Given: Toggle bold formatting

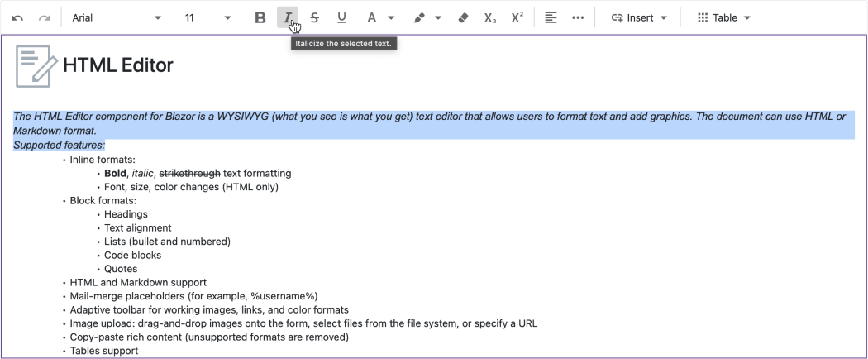Looking at the screenshot, I should pyautogui.click(x=260, y=17).
